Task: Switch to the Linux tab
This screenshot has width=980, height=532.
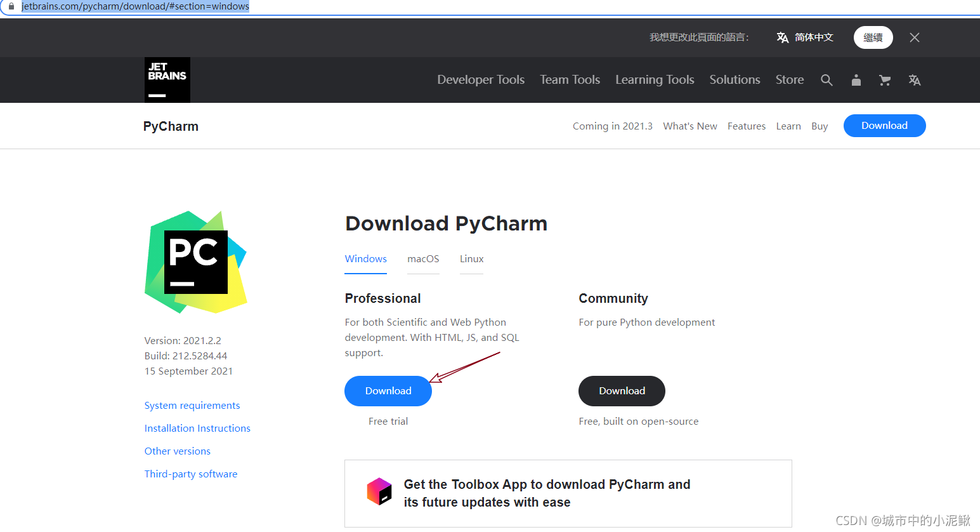Action: click(471, 259)
